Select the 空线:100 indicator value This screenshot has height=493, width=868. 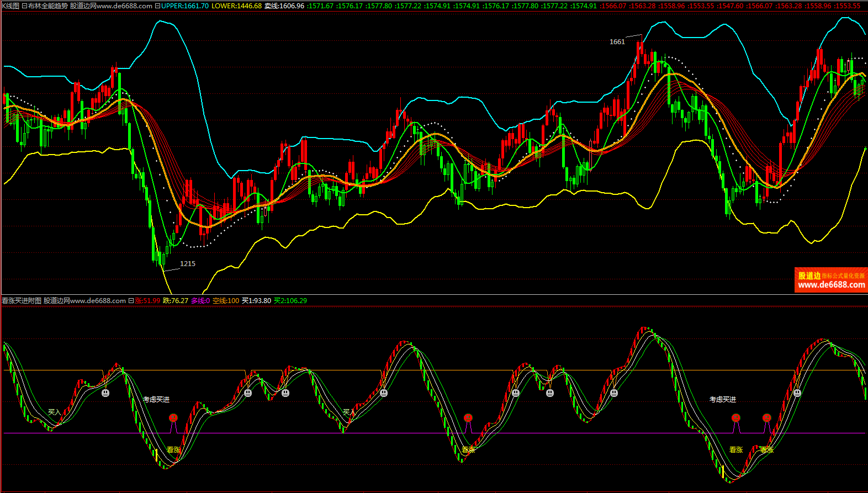pos(226,301)
